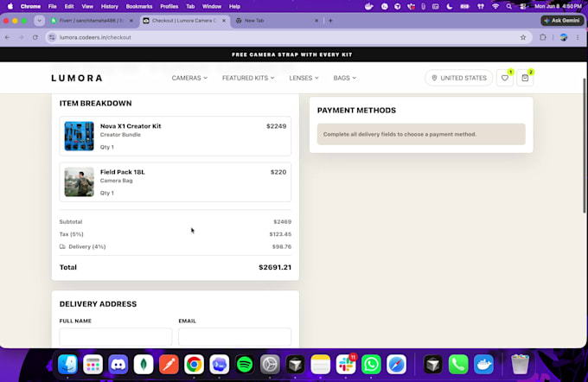Open Discord from the dock
The height and width of the screenshot is (382, 588).
(x=118, y=364)
